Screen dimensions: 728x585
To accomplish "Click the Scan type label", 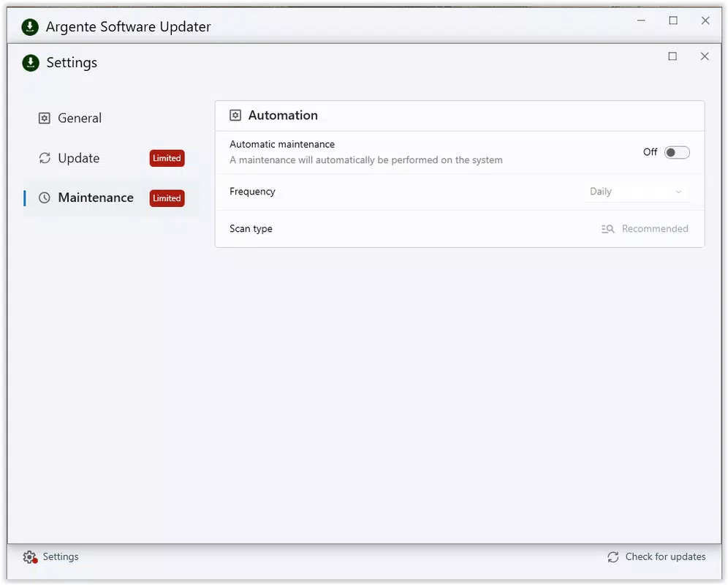I will click(251, 229).
